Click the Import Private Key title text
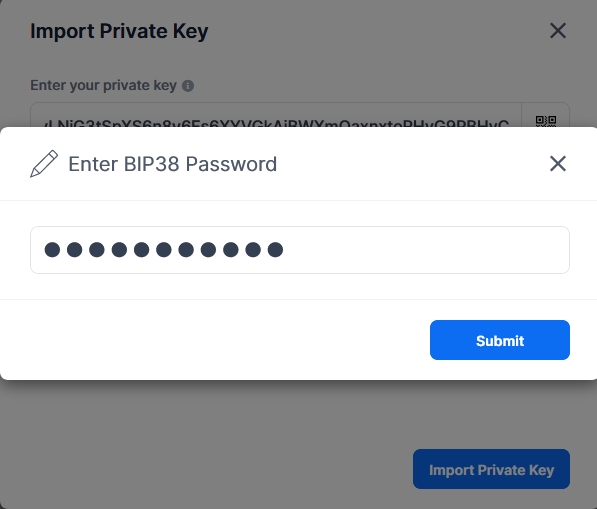The width and height of the screenshot is (597, 509). (x=119, y=31)
